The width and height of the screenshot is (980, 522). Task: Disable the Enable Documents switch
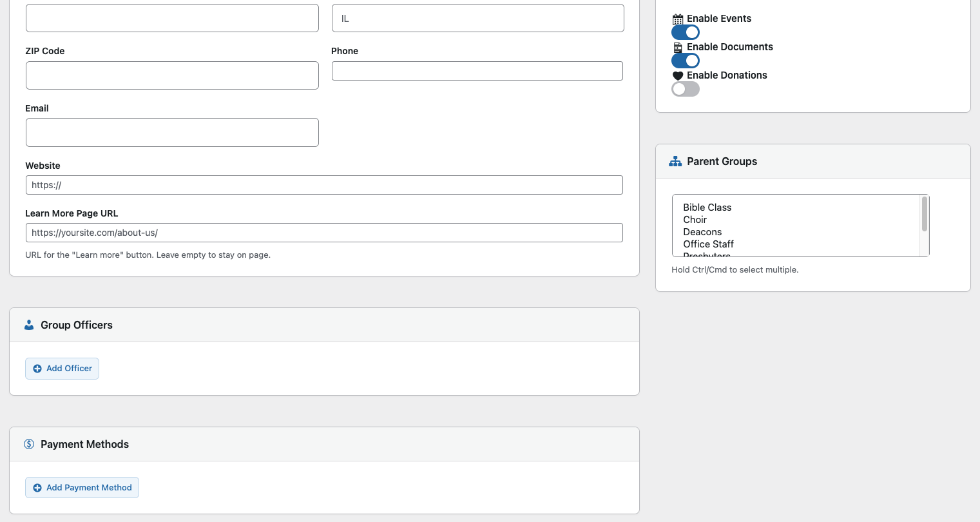pos(686,61)
